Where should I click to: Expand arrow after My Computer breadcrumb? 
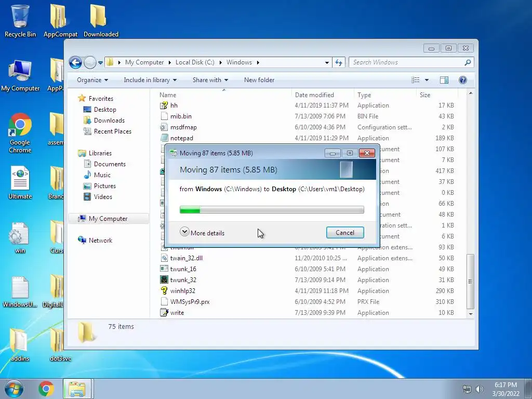170,62
